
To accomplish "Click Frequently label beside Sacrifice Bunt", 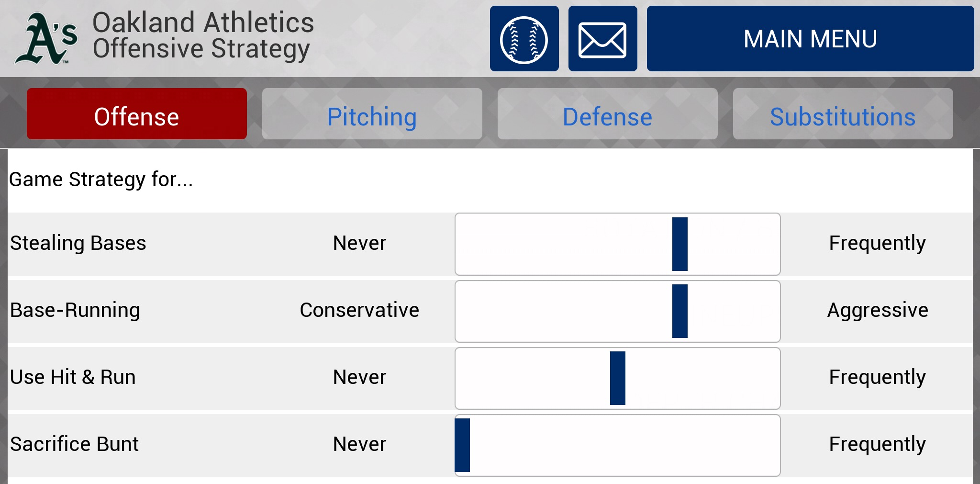I will pyautogui.click(x=877, y=444).
